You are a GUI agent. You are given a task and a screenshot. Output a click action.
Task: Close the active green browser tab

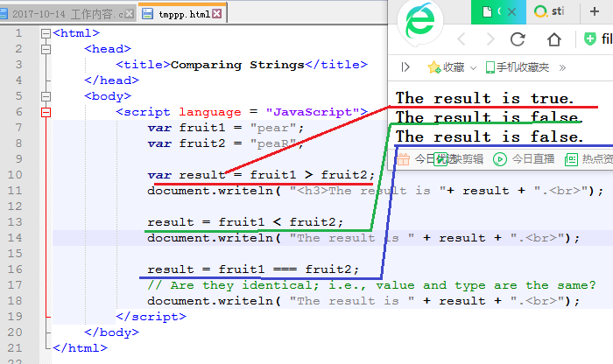(x=511, y=12)
